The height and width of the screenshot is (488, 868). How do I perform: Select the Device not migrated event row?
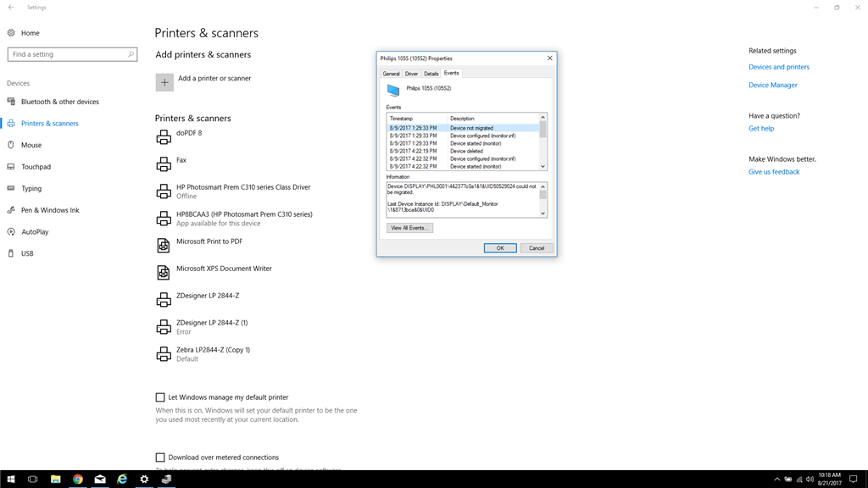464,128
